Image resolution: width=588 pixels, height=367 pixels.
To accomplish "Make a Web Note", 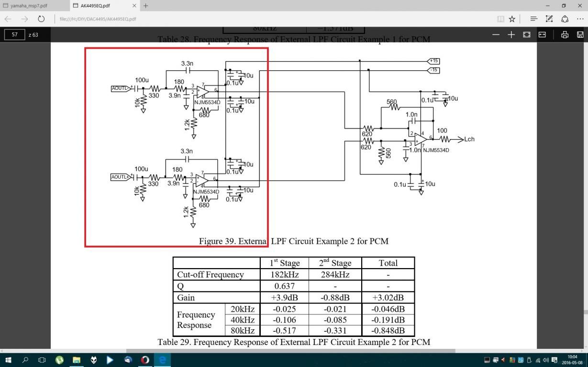I will 549,19.
